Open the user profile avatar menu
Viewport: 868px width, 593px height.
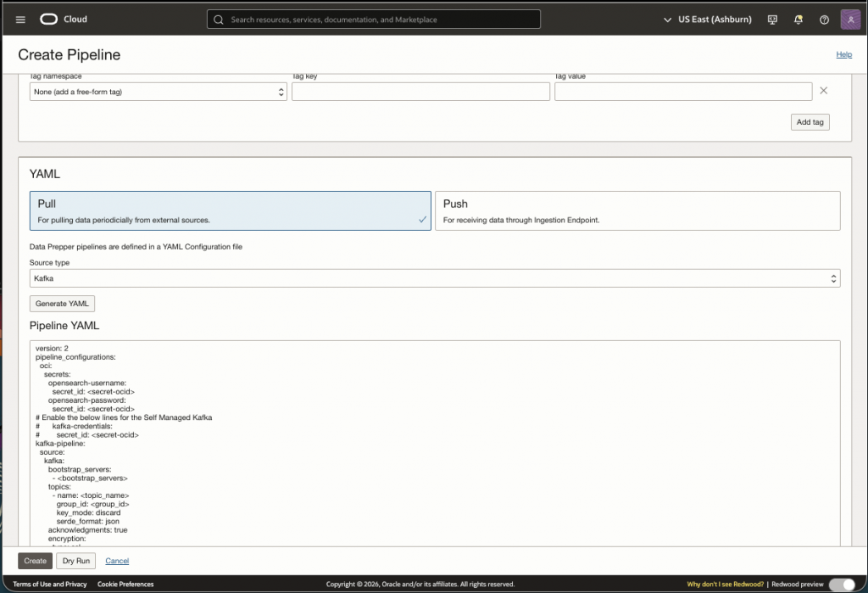(850, 20)
